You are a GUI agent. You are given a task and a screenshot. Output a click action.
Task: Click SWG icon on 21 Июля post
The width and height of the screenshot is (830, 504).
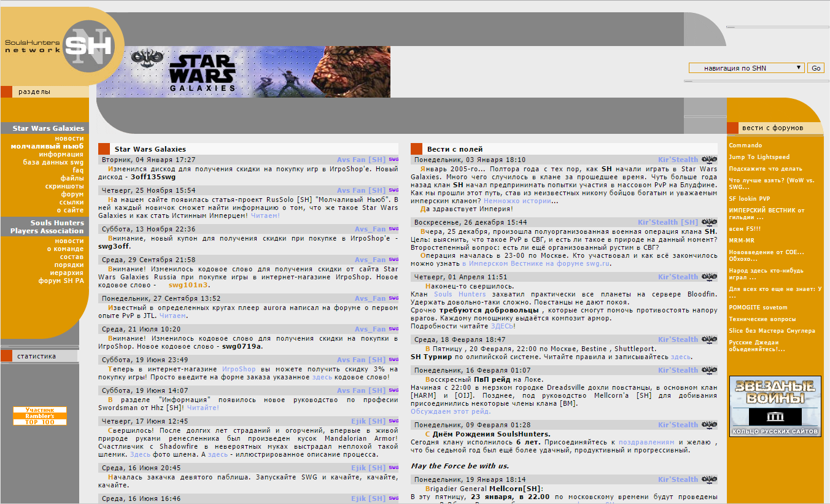pos(394,329)
